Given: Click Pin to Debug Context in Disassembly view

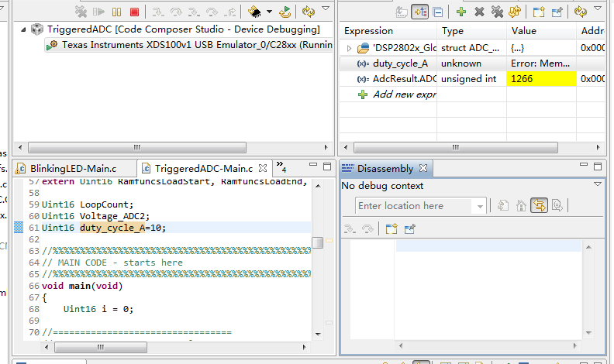Looking at the screenshot, I should [x=409, y=228].
